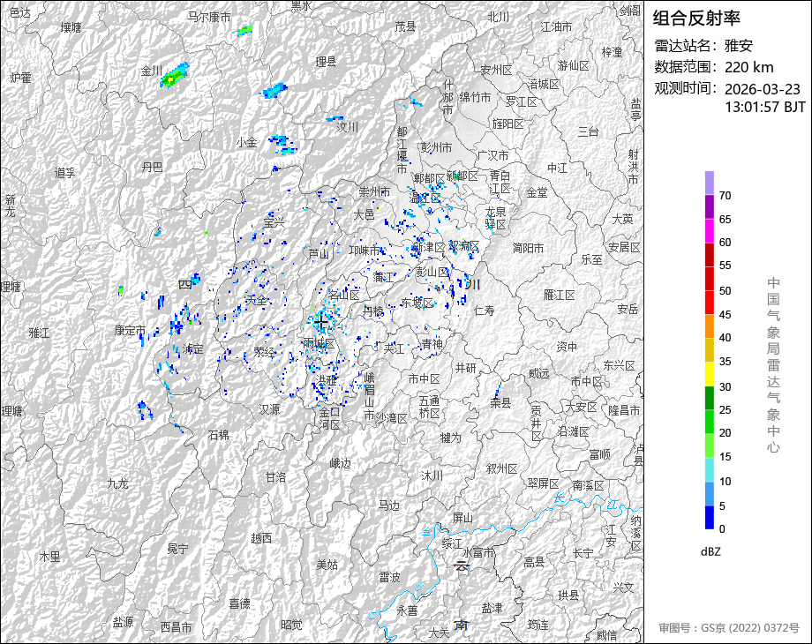The height and width of the screenshot is (644, 812).
Task: Select the radar station name 雅安
Action: coord(739,46)
